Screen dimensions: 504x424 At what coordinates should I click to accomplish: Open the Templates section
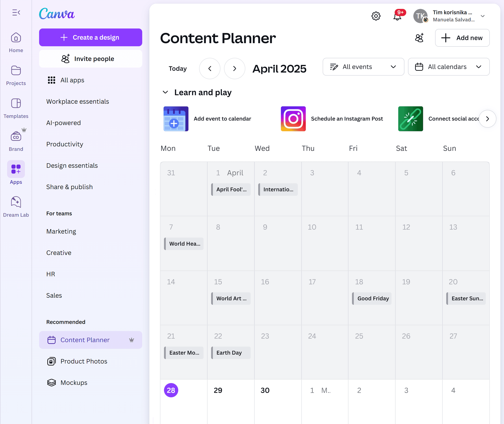click(x=16, y=108)
